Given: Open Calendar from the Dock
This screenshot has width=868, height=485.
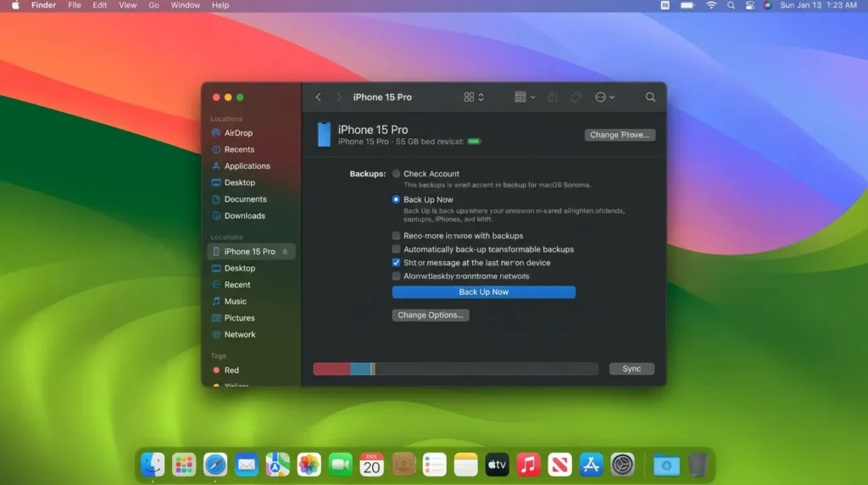Looking at the screenshot, I should (x=371, y=465).
